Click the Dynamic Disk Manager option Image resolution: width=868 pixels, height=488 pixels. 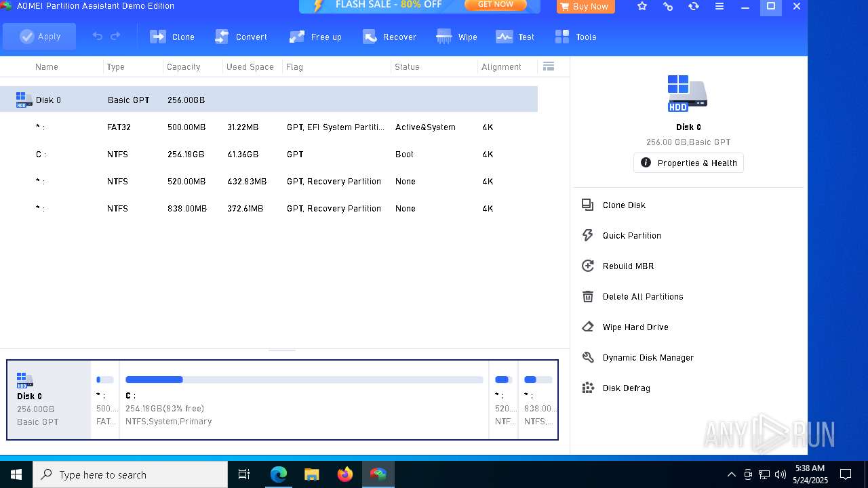(648, 357)
